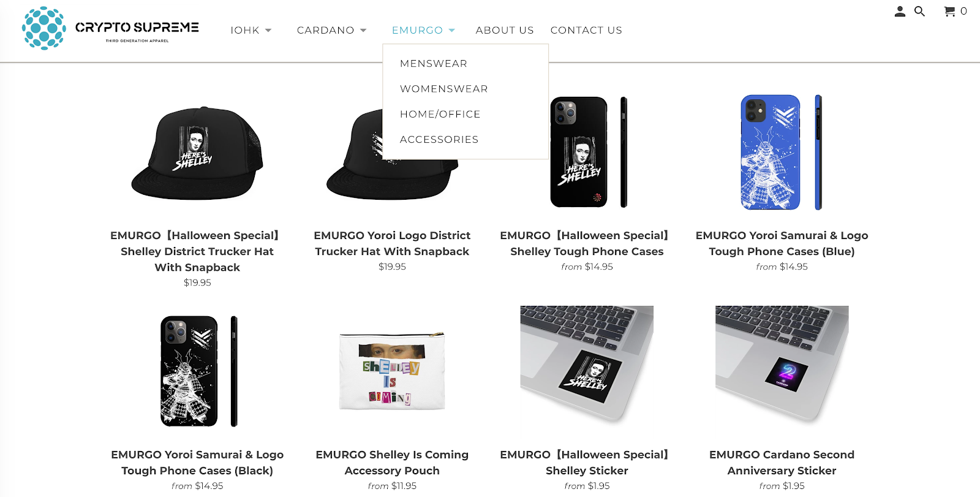This screenshot has height=497, width=980.
Task: View the blue Yoroi Samurai phone case
Action: (782, 153)
